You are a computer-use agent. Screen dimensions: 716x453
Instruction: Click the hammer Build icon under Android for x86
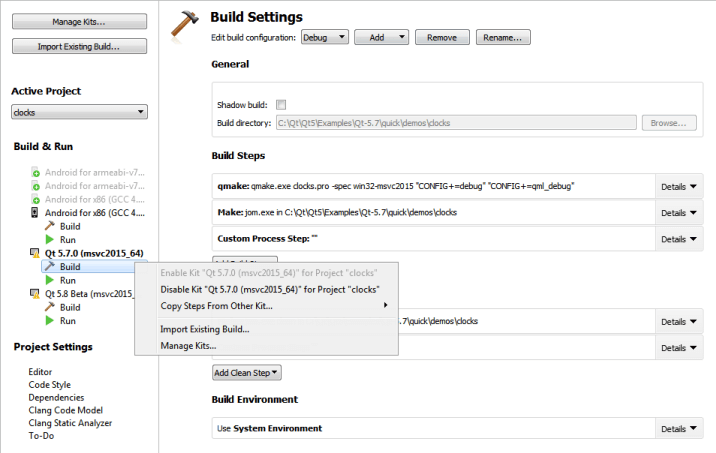click(x=48, y=226)
